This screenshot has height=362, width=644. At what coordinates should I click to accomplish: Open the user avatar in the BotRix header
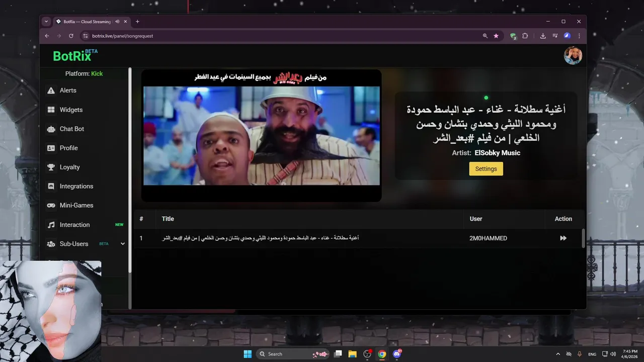pyautogui.click(x=573, y=55)
